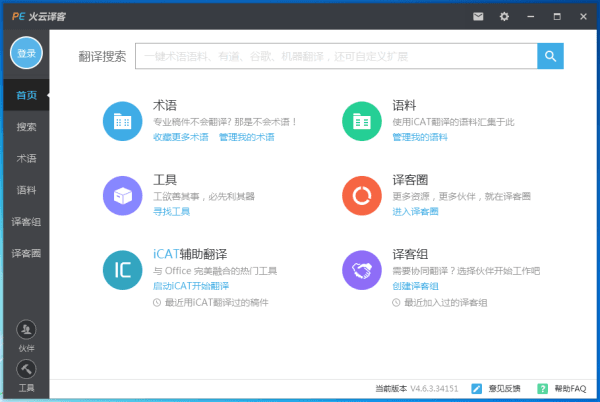Click the 伙伴 partner icon in sidebar

coord(26,330)
